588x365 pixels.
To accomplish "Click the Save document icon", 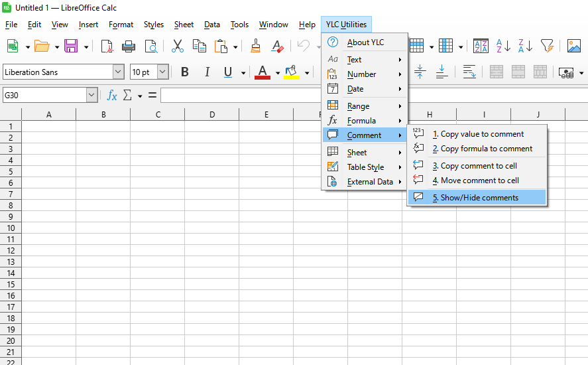I will (x=70, y=46).
